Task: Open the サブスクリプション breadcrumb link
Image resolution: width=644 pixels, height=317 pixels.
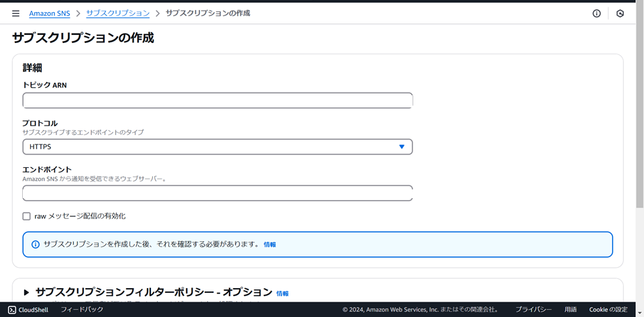Action: click(x=118, y=13)
